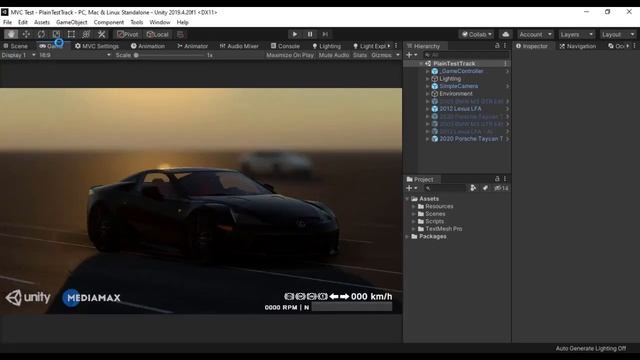Switch to the Animation tab
Screen dimensions: 640x360
coord(148,46)
